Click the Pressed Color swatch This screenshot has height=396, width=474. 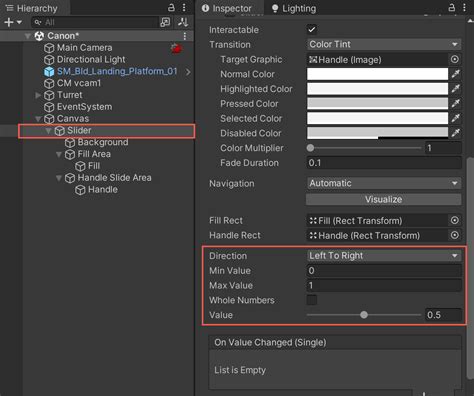(377, 103)
